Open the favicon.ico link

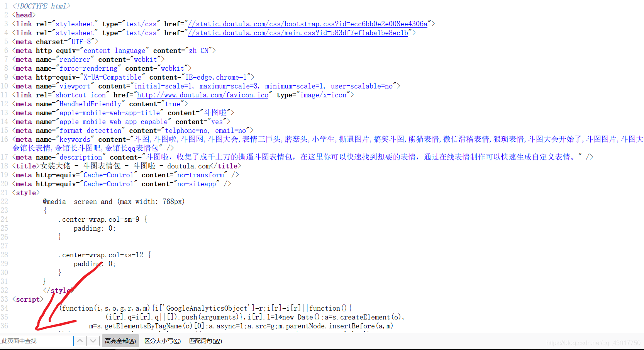click(x=203, y=95)
